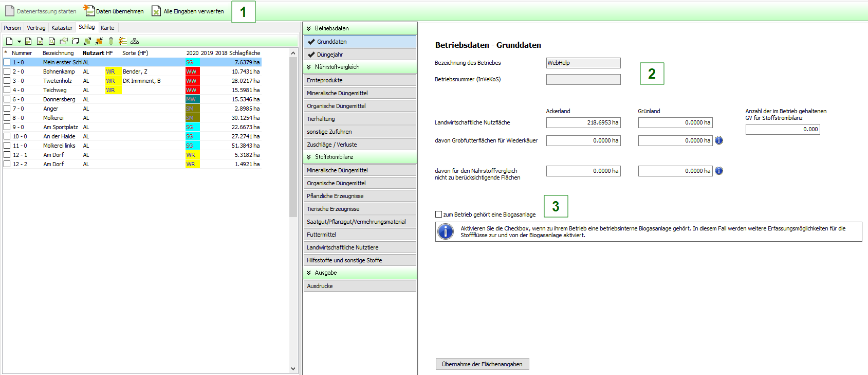868x375 pixels.
Task: Click the document with green X icon in Schlag toolbar
Action: (x=40, y=41)
